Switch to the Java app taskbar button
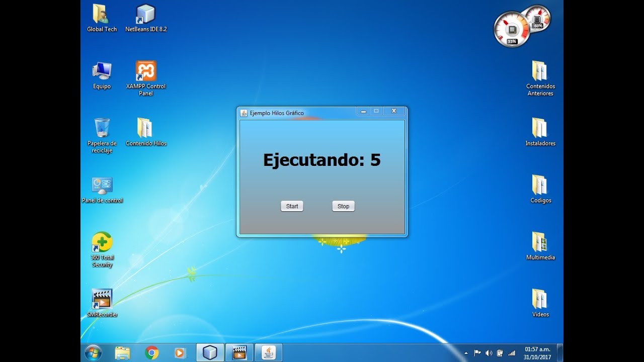Image resolution: width=644 pixels, height=362 pixels. click(269, 353)
